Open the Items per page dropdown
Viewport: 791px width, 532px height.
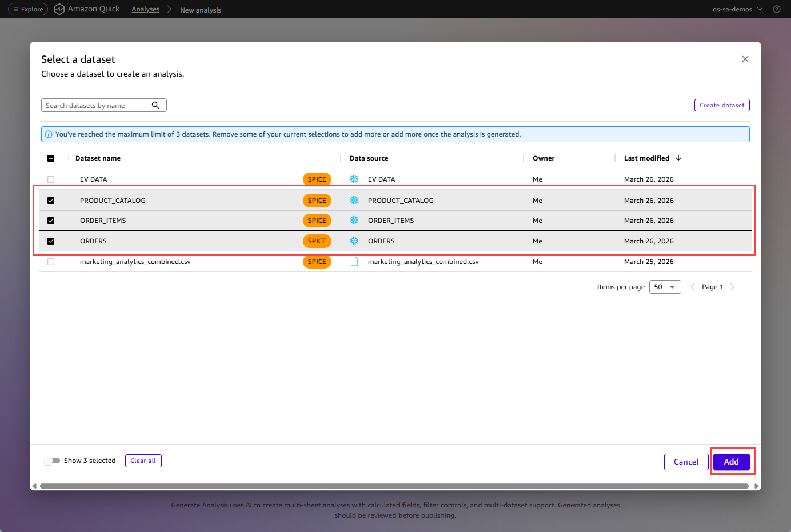tap(665, 286)
